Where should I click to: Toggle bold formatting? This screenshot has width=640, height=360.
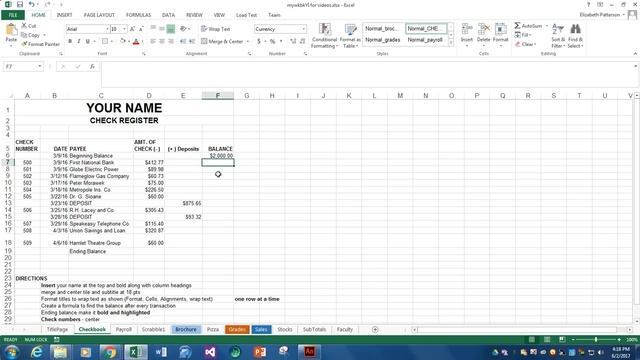pos(70,41)
